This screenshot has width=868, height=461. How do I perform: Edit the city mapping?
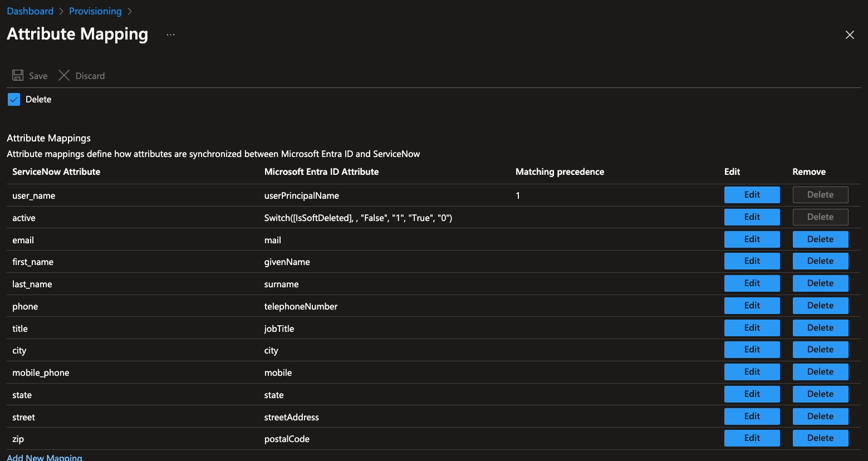[x=752, y=350]
